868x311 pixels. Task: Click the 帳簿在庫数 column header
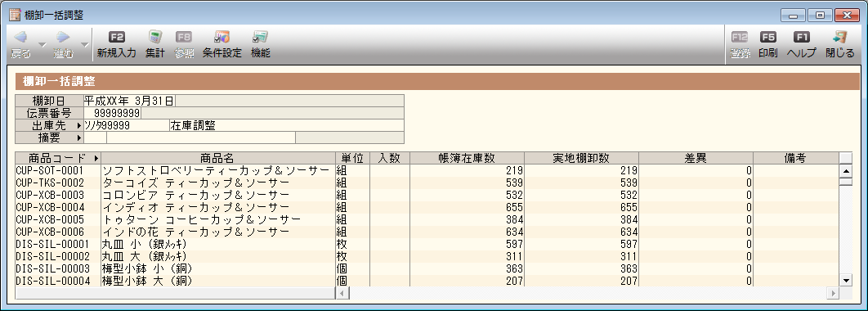(x=467, y=158)
